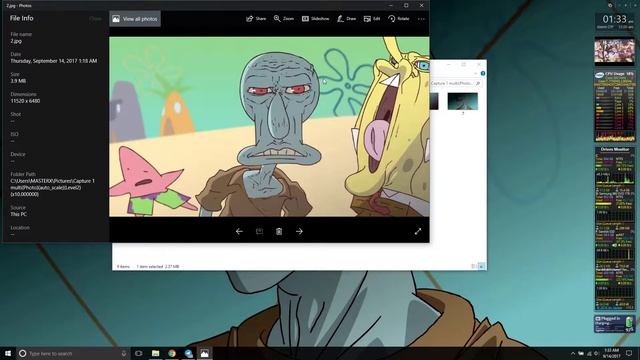Click the search box in File Explorer window
This screenshot has height=360, width=640.
point(456,83)
